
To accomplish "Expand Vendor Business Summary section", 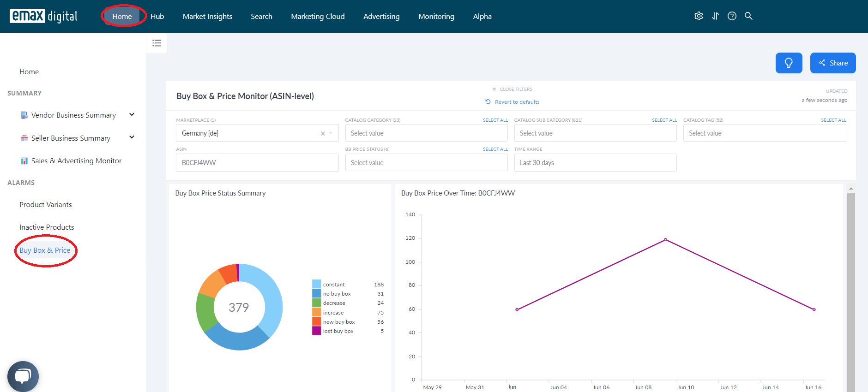I will tap(132, 115).
